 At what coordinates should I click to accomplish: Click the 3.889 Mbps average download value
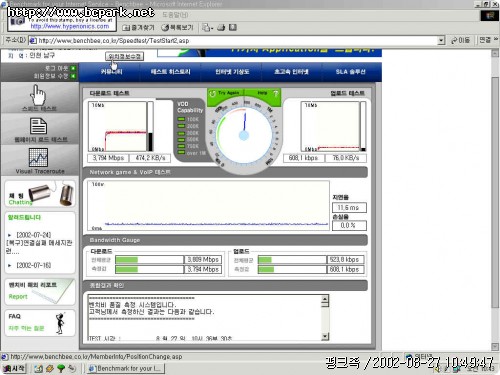[x=203, y=260]
